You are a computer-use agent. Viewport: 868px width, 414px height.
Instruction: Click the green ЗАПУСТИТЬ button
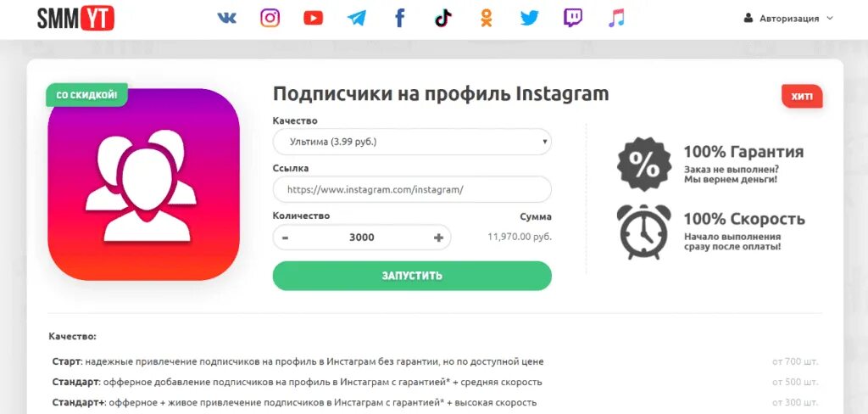412,276
